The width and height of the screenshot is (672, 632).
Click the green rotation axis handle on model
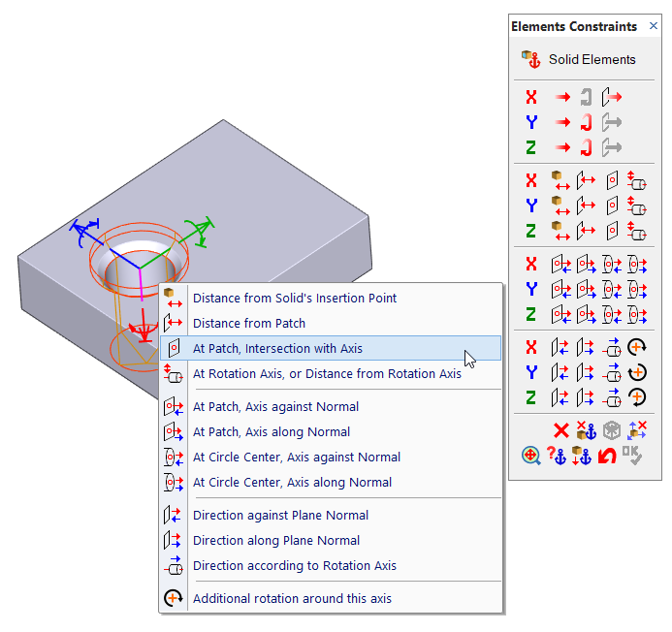click(201, 230)
